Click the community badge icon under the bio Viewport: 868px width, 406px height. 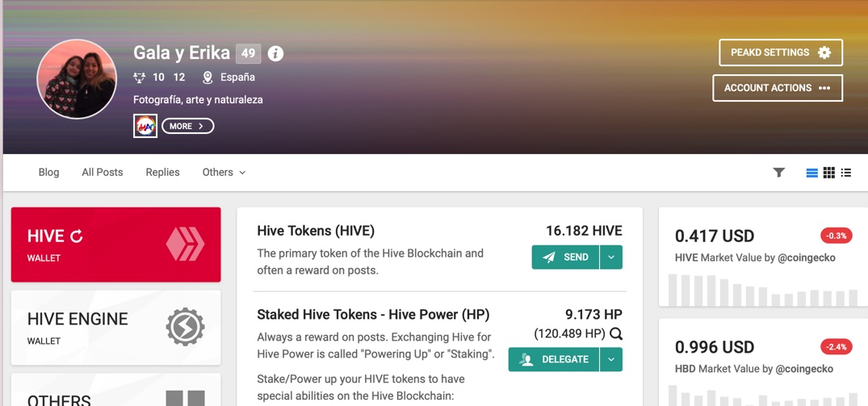tap(145, 126)
